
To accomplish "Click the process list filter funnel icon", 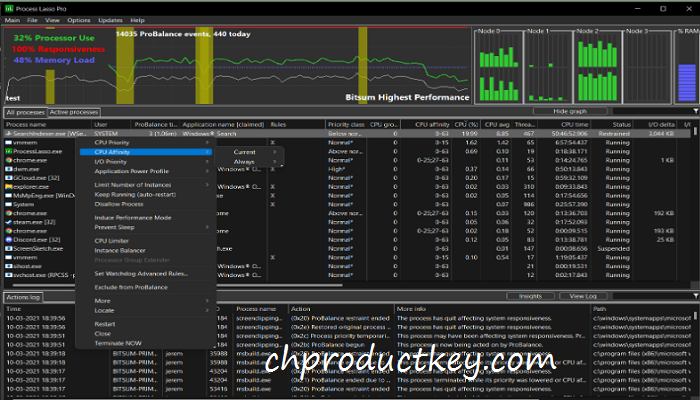I will tap(696, 111).
